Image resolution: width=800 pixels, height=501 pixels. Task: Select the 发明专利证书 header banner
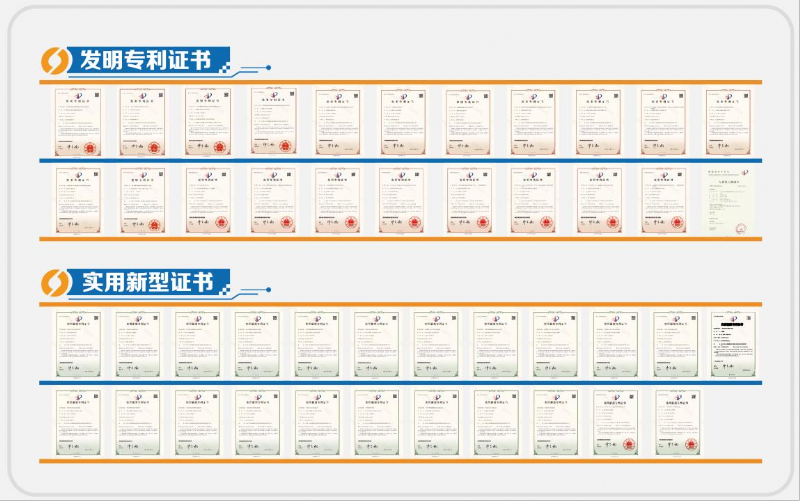tap(144, 61)
